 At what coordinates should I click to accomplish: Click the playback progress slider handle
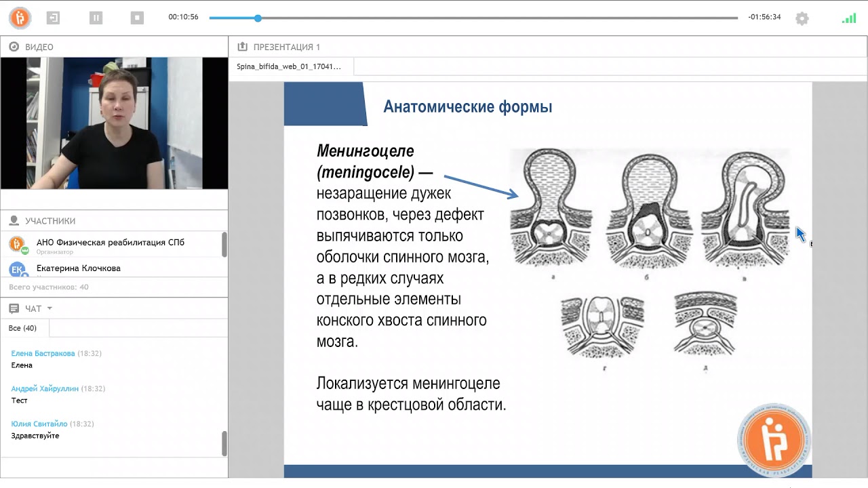tap(258, 18)
